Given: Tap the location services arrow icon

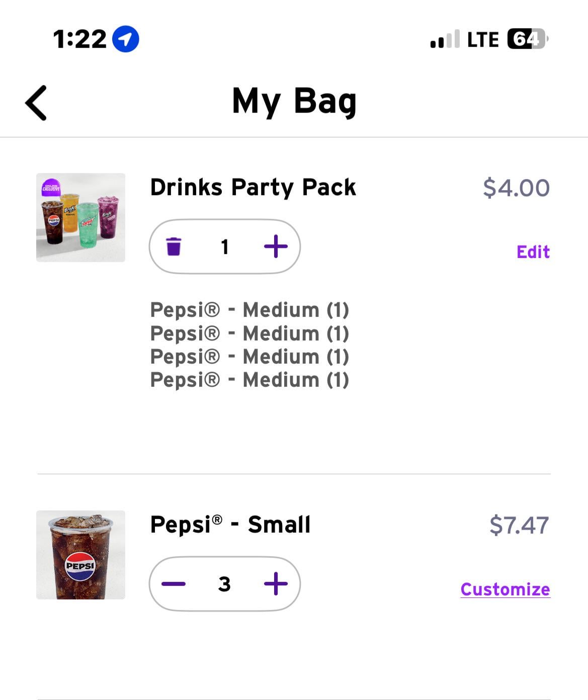Looking at the screenshot, I should pos(125,39).
